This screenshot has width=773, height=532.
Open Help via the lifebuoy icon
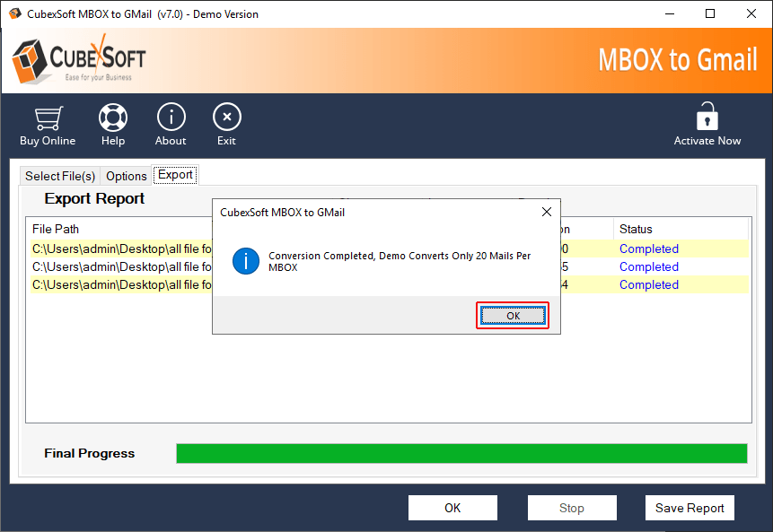(113, 118)
